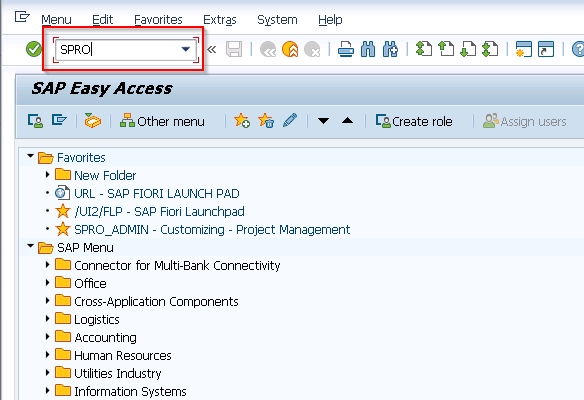Open the Extras menu
The image size is (584, 400).
(220, 19)
